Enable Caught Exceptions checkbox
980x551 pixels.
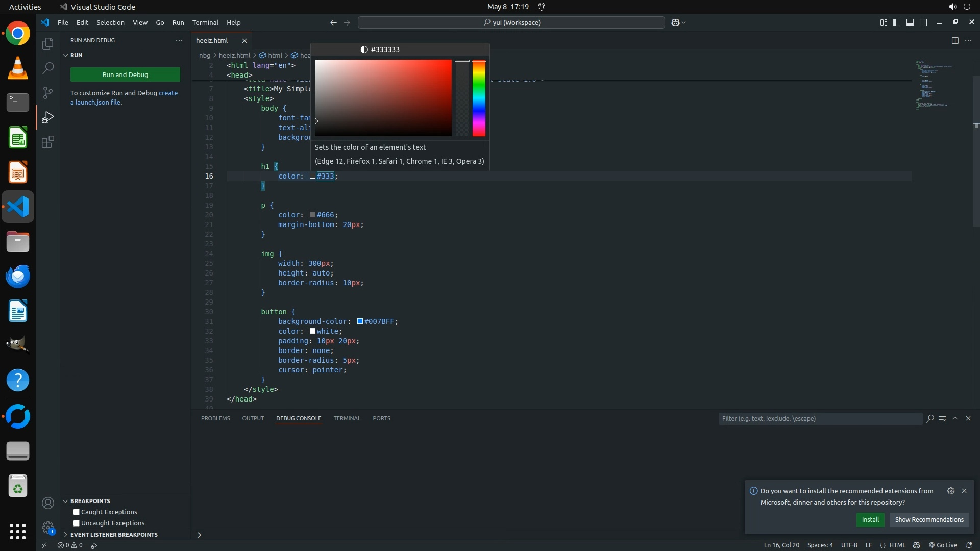(76, 512)
